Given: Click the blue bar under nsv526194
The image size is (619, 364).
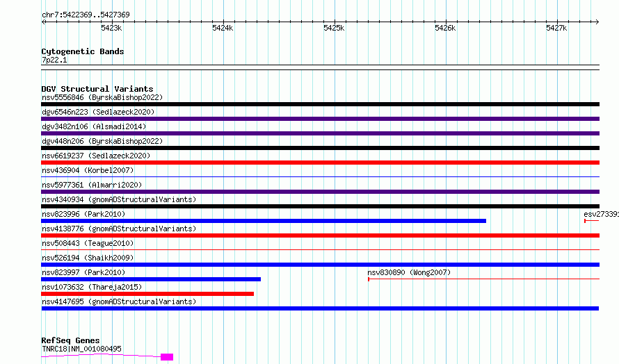Looking at the screenshot, I should tap(320, 265).
